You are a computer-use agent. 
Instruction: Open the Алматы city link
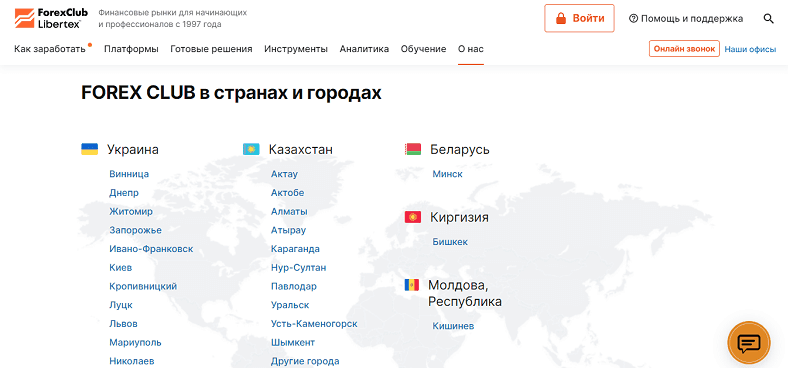click(x=289, y=211)
